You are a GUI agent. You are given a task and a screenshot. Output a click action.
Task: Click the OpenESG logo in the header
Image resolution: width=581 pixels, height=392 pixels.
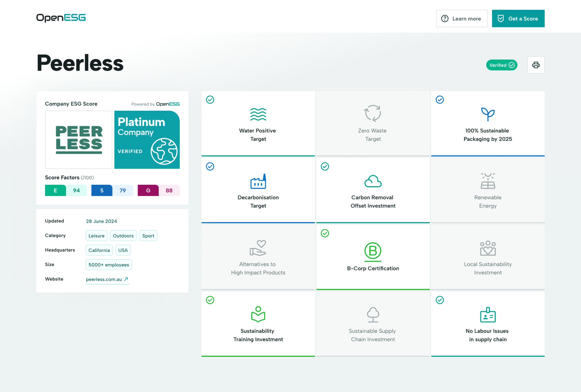pyautogui.click(x=61, y=18)
